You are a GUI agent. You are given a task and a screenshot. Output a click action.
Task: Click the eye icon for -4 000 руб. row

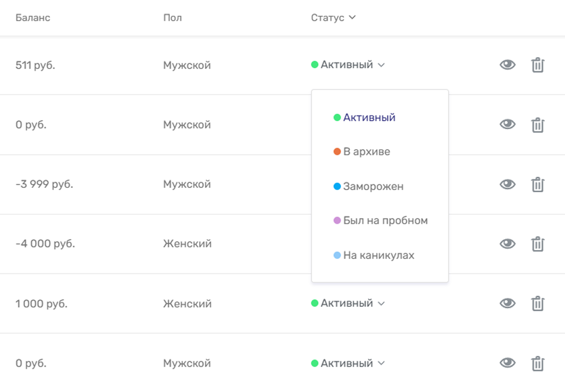507,243
